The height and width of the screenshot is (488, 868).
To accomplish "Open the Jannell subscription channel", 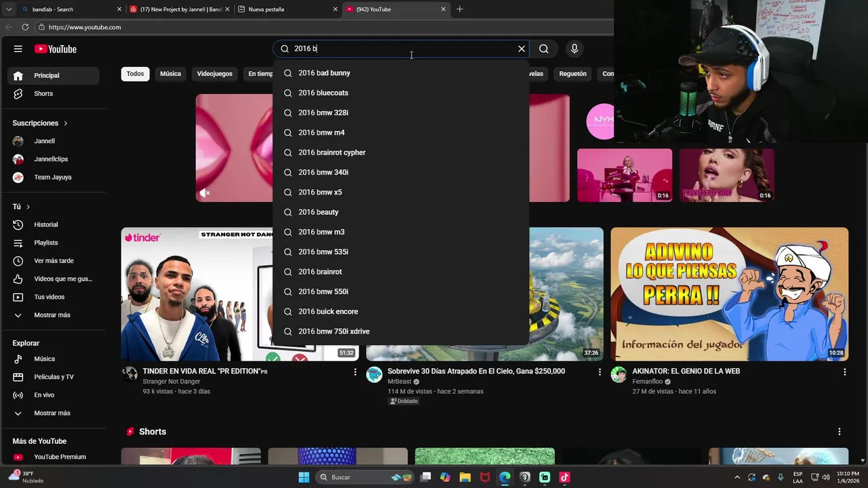I will pos(54,141).
